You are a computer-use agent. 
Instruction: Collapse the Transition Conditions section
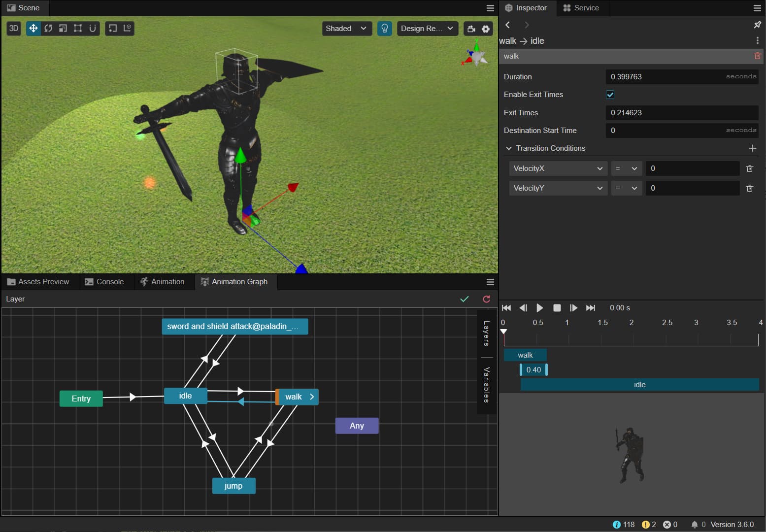coord(509,148)
